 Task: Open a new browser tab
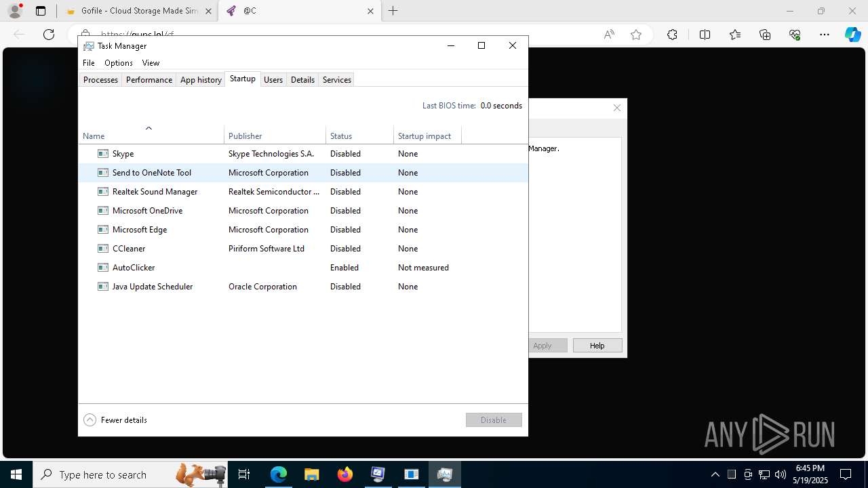coord(393,11)
